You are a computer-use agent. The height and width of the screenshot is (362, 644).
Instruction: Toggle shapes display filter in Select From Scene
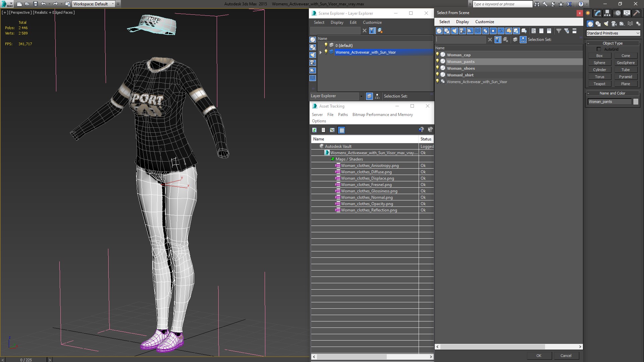pos(447,31)
